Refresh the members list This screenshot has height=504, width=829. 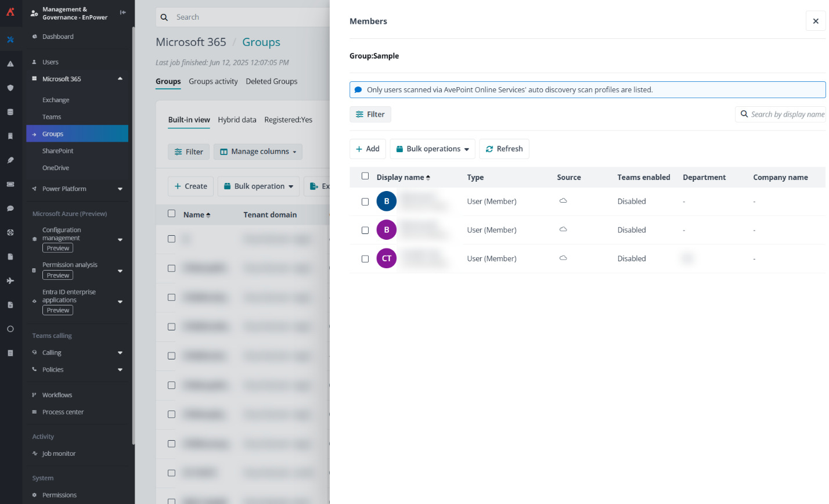click(504, 149)
